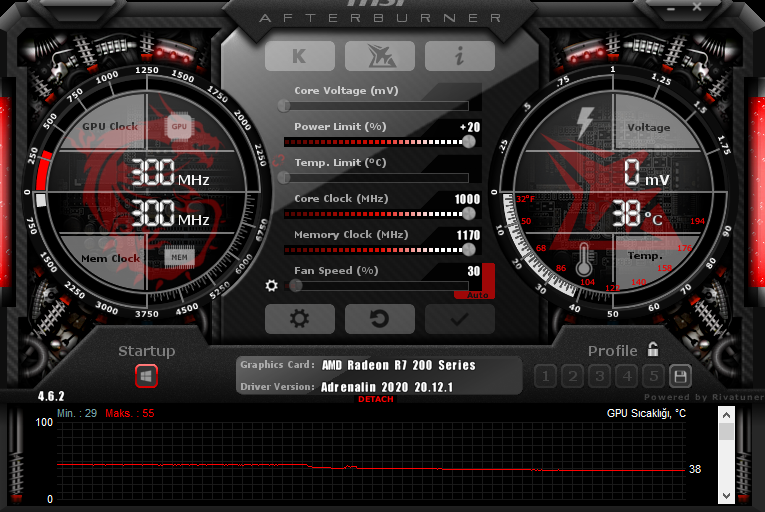
Task: Click the Core Voltage slider handle
Action: (x=284, y=105)
